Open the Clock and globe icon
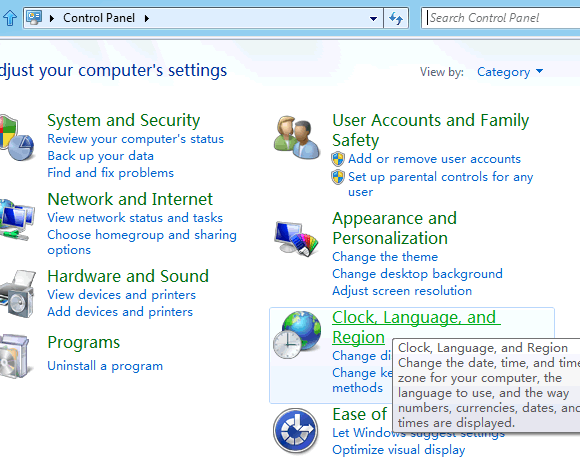This screenshot has width=580, height=467. (x=297, y=335)
